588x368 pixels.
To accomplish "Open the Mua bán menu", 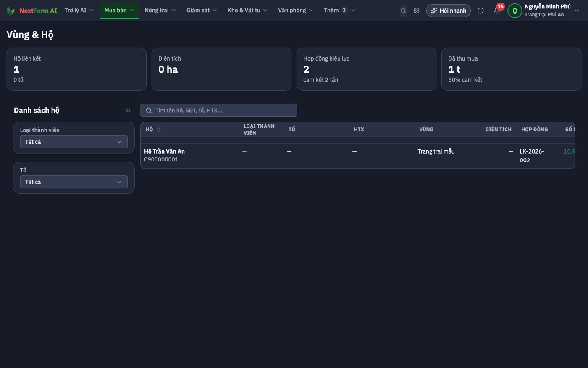I will 119,10.
